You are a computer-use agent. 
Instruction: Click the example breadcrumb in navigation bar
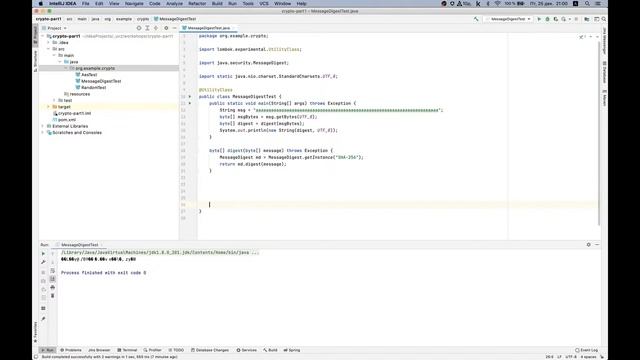pyautogui.click(x=124, y=19)
